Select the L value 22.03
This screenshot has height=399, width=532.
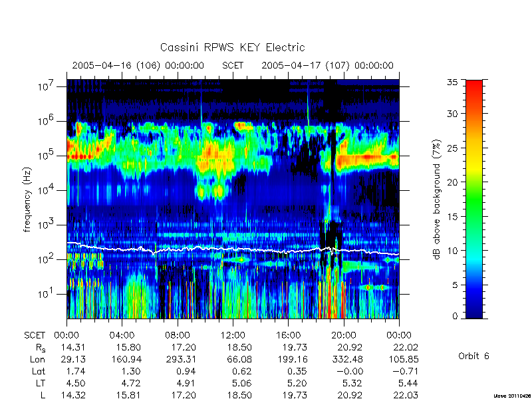coord(405,395)
